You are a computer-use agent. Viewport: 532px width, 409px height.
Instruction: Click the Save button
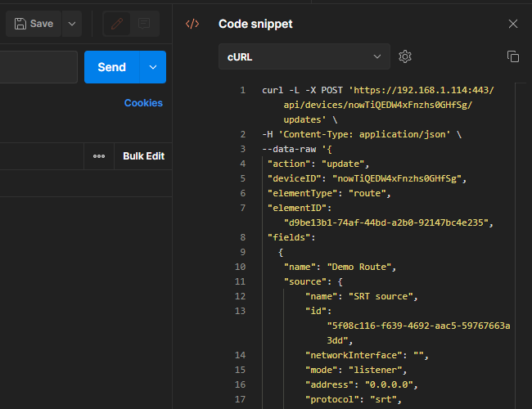tap(34, 24)
